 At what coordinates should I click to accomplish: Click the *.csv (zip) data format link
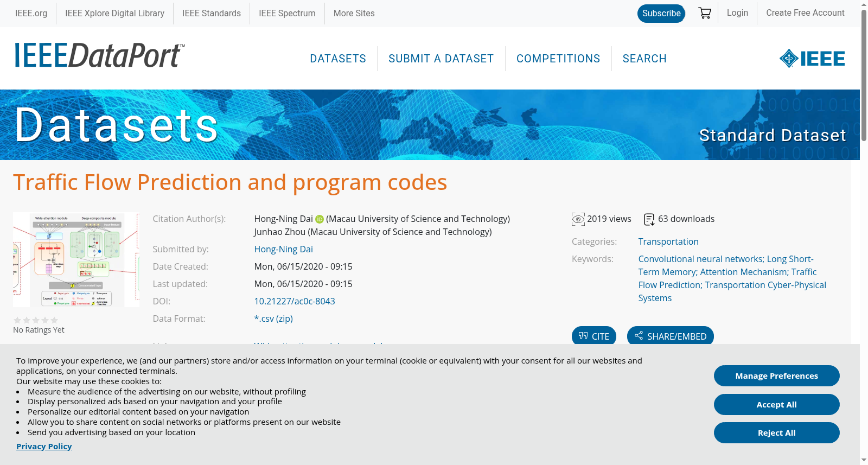point(273,319)
